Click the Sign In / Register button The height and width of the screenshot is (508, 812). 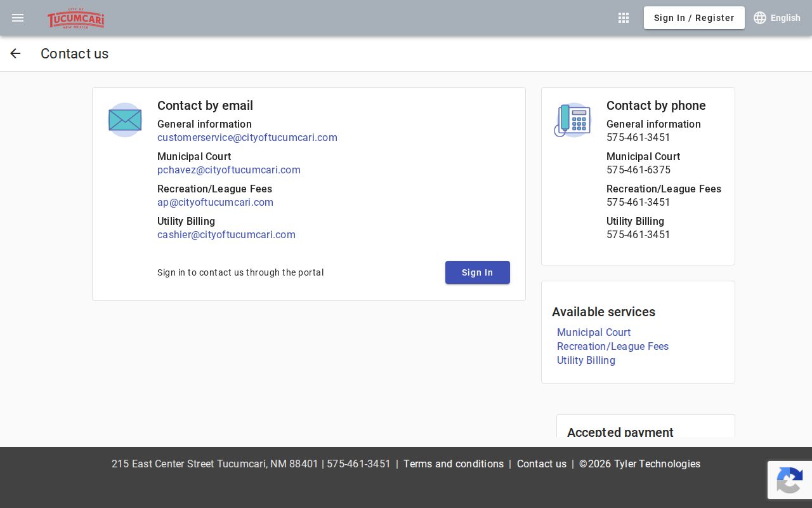click(x=694, y=18)
